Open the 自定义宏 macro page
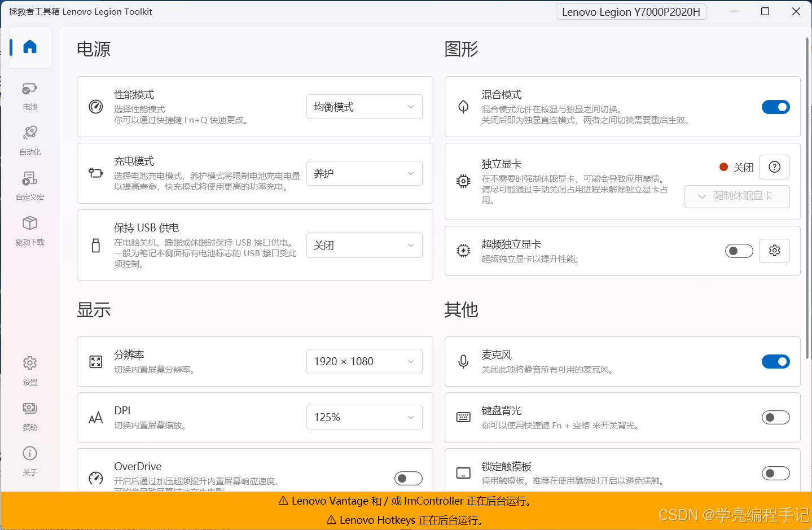Image resolution: width=812 pixels, height=530 pixels. (x=30, y=186)
